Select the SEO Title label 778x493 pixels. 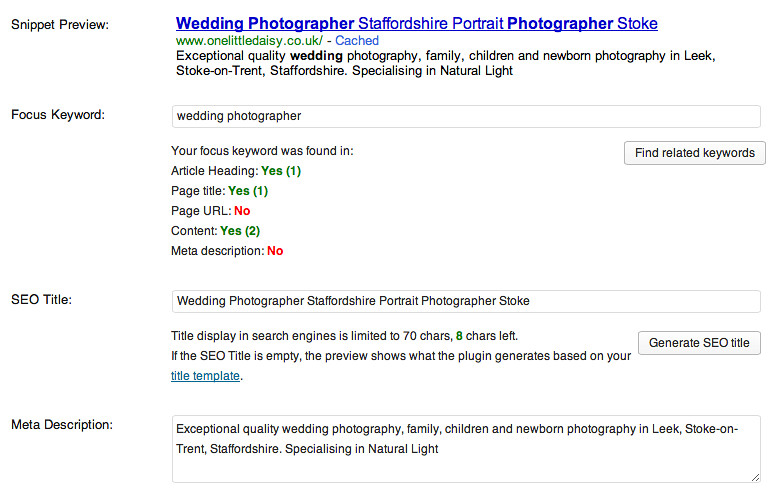pyautogui.click(x=42, y=299)
